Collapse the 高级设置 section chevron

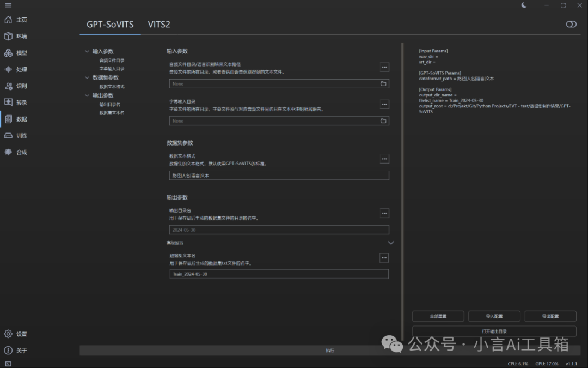point(391,243)
